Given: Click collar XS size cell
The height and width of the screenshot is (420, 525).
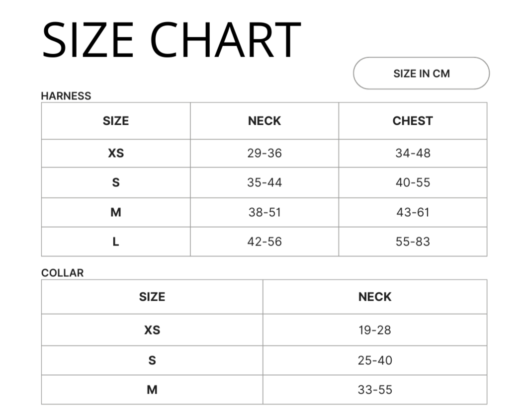Looking at the screenshot, I should 152,330.
